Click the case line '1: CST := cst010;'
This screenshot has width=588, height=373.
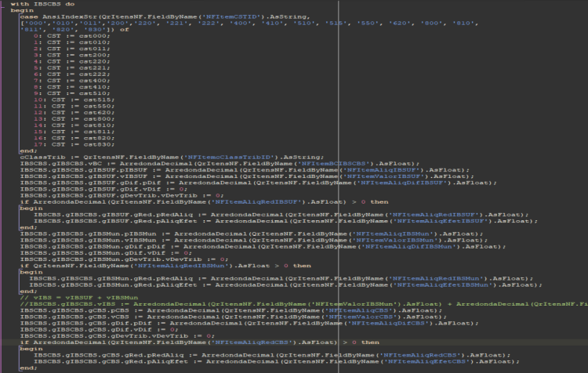pyautogui.click(x=71, y=42)
